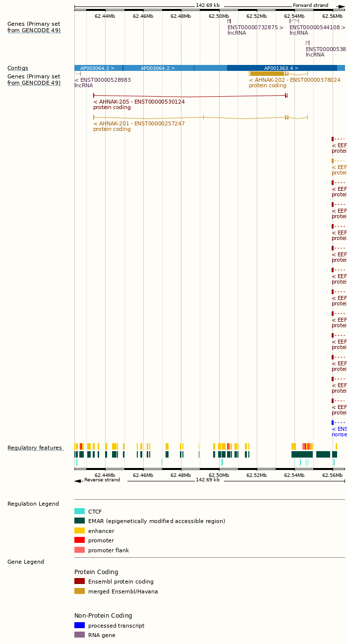
Task: Click the Forward strand arrow indicator
Action: pos(341,6)
